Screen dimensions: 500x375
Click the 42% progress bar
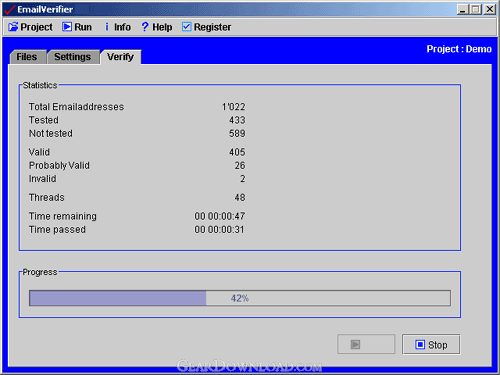point(240,298)
